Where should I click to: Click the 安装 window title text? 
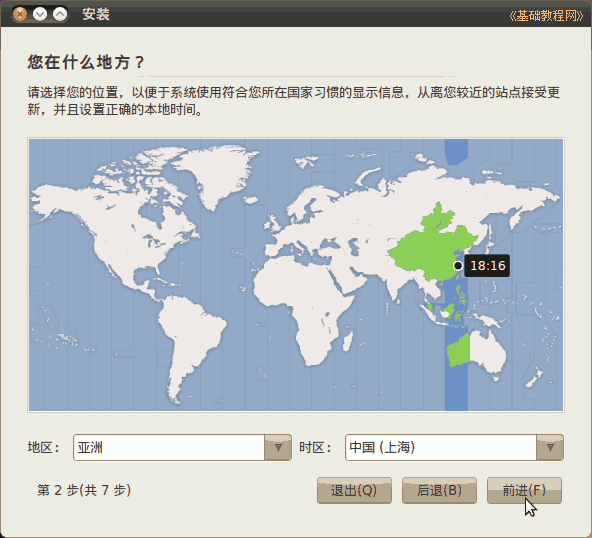point(96,14)
